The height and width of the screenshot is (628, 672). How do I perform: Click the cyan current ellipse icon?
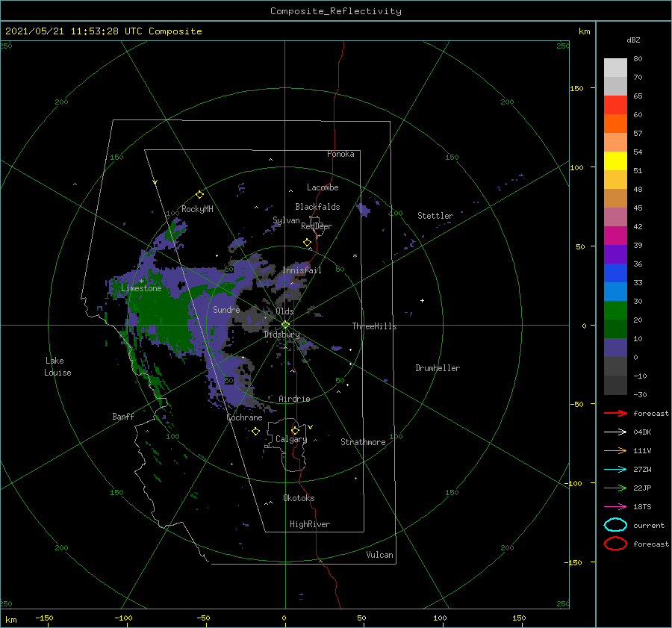pyautogui.click(x=615, y=525)
